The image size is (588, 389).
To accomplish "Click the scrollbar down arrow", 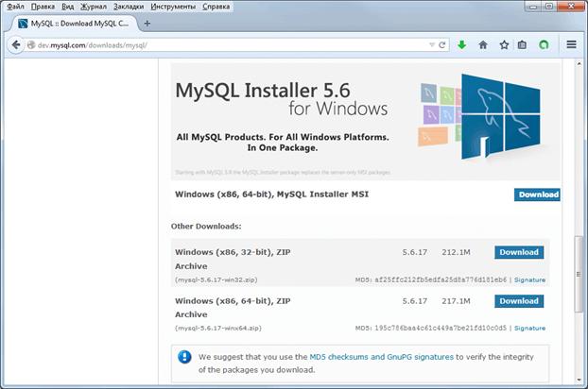I will 579,380.
